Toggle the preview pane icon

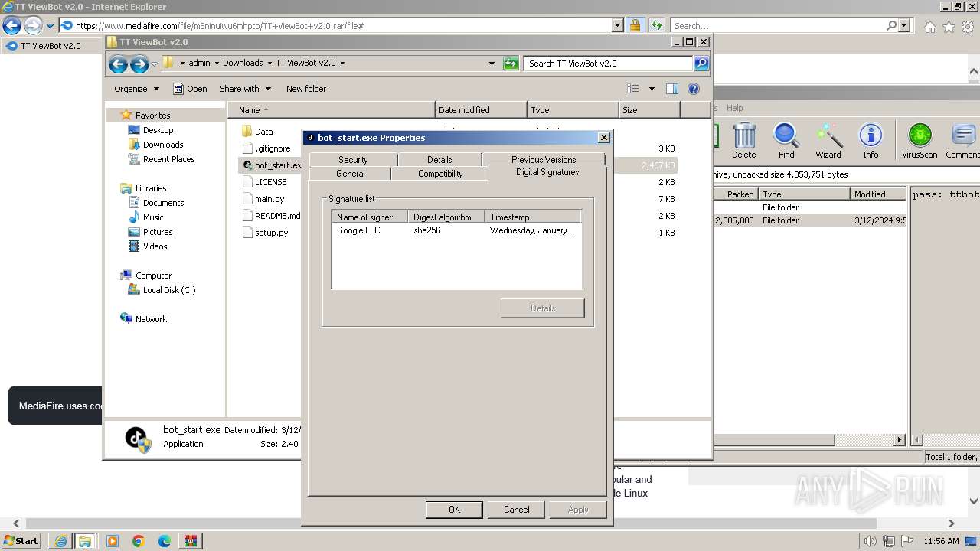672,89
